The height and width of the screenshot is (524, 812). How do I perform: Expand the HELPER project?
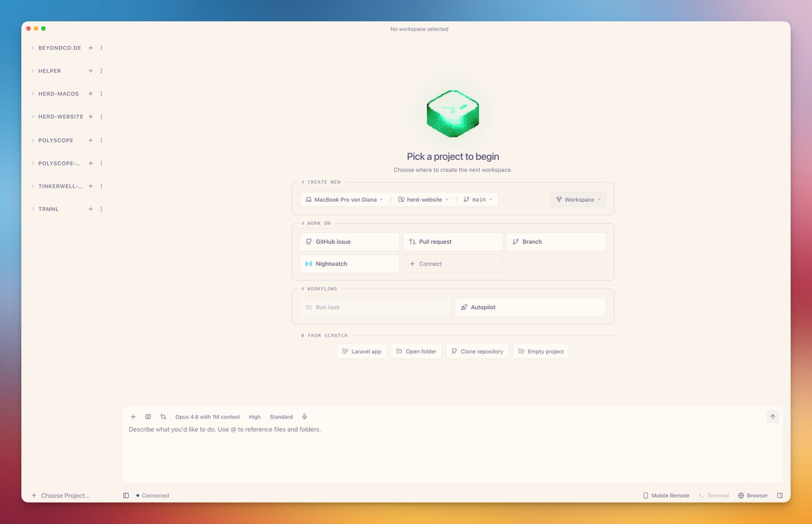point(32,71)
